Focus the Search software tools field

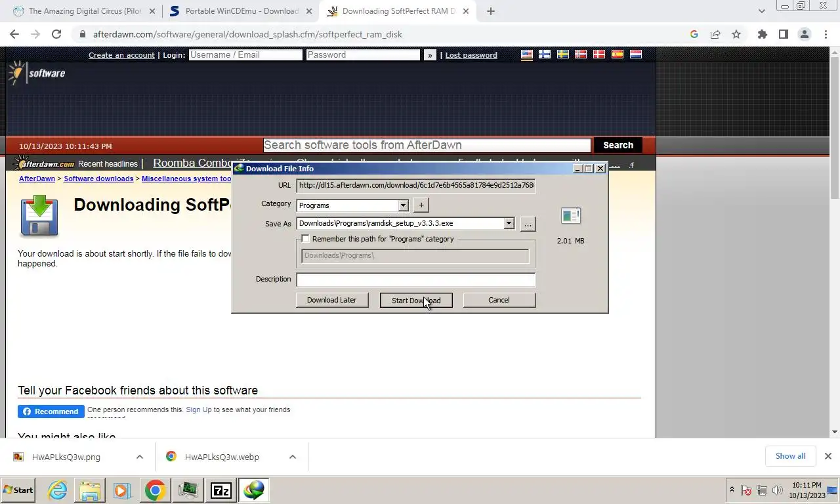[427, 145]
